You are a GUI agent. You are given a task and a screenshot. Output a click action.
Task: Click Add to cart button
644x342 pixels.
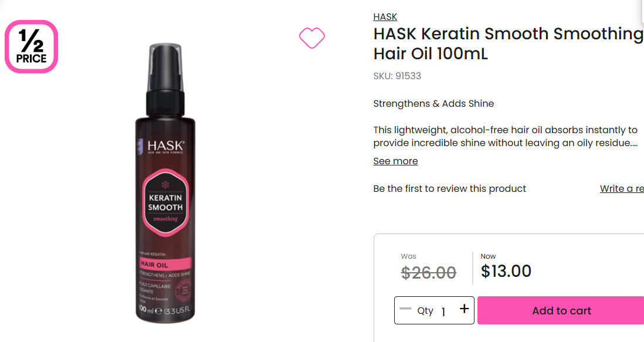561,310
